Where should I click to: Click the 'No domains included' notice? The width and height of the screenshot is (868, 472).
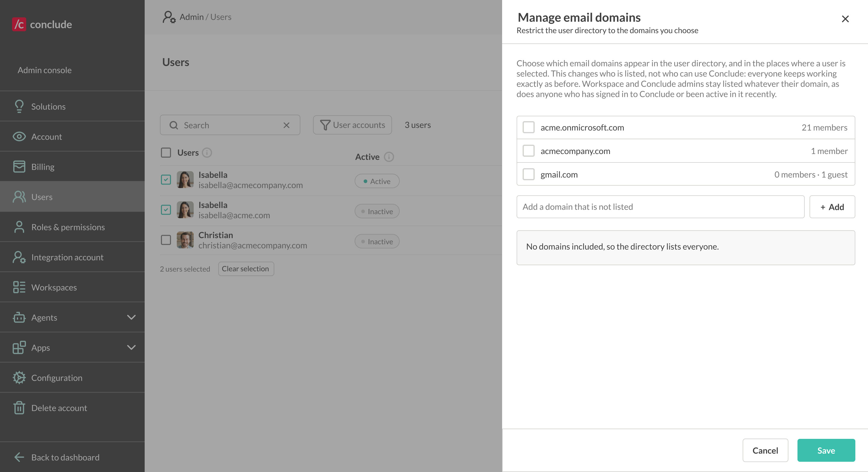[x=685, y=248]
